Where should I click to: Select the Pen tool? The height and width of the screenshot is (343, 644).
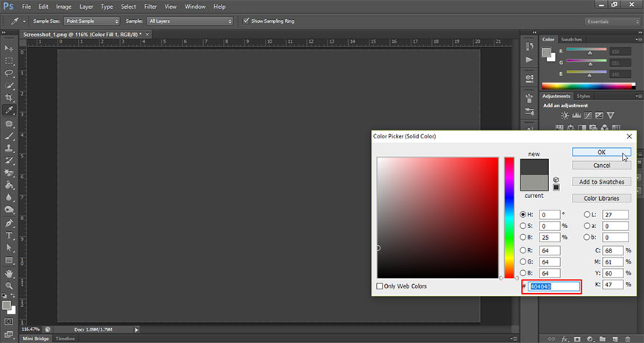(9, 223)
